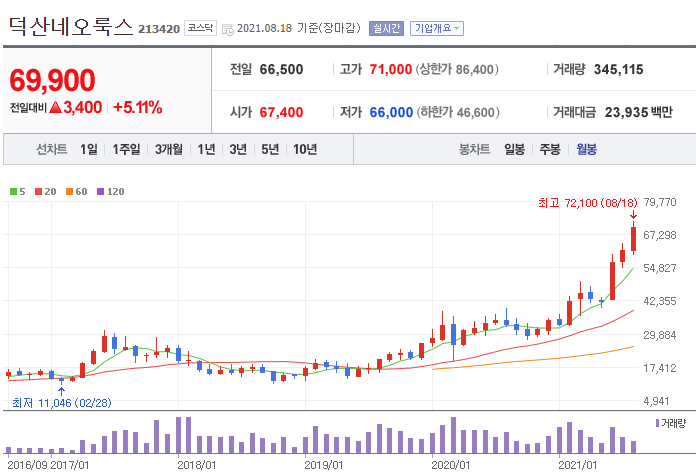Select the 10년 line chart tab
This screenshot has height=475, width=696.
(305, 150)
